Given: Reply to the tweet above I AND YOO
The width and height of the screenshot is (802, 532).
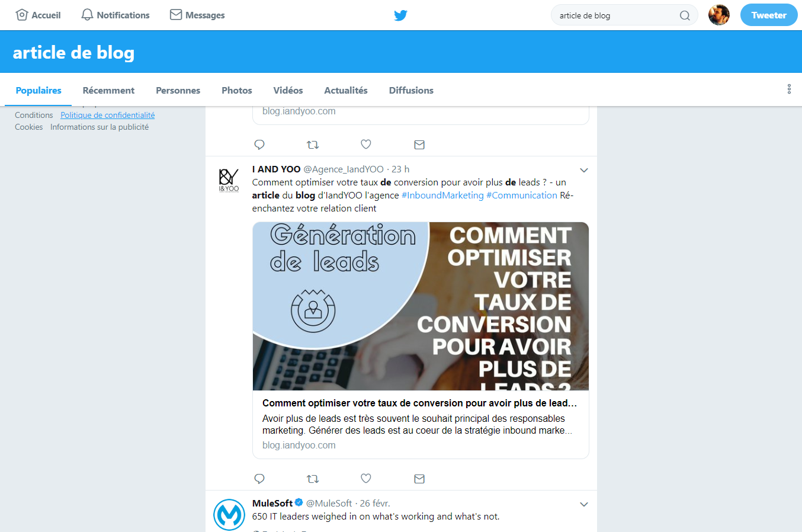Looking at the screenshot, I should [259, 145].
